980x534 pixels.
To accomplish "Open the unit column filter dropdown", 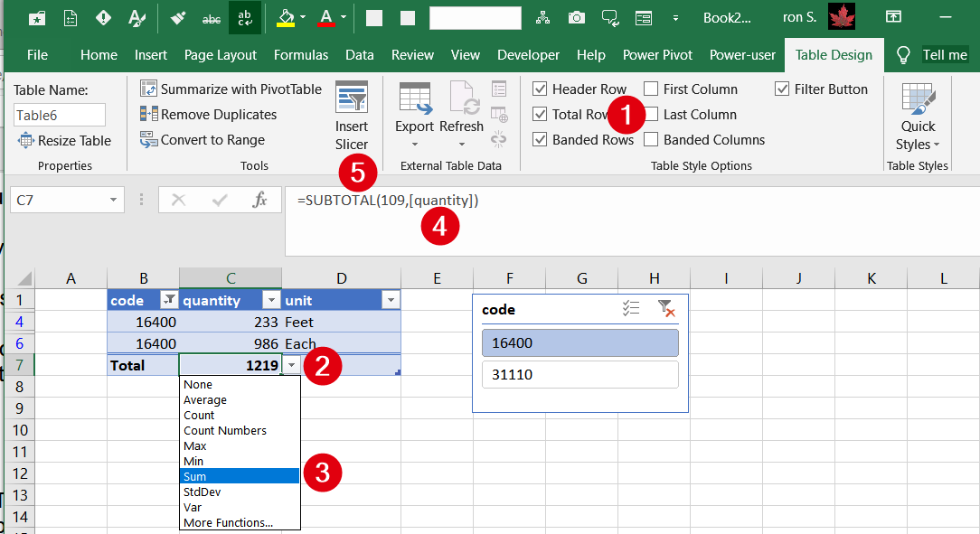I will coord(391,300).
